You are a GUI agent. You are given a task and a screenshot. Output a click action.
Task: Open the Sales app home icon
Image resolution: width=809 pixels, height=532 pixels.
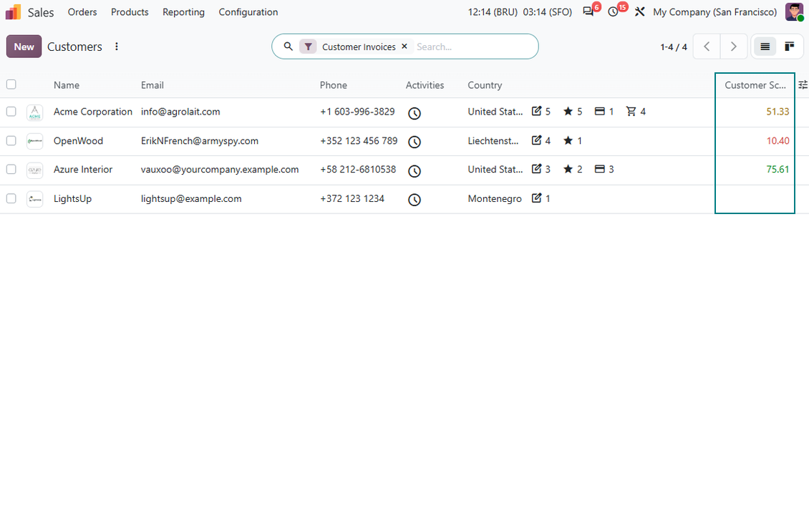[14, 12]
